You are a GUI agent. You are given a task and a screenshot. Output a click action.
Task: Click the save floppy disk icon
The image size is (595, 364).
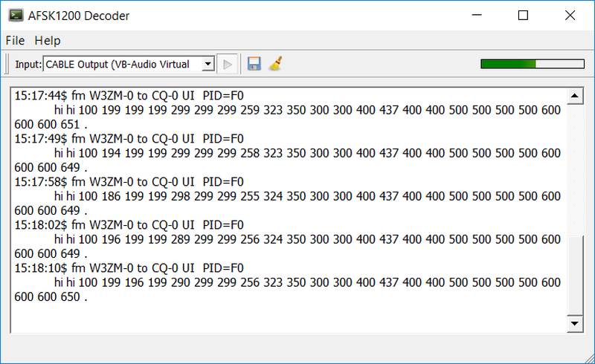pyautogui.click(x=254, y=64)
